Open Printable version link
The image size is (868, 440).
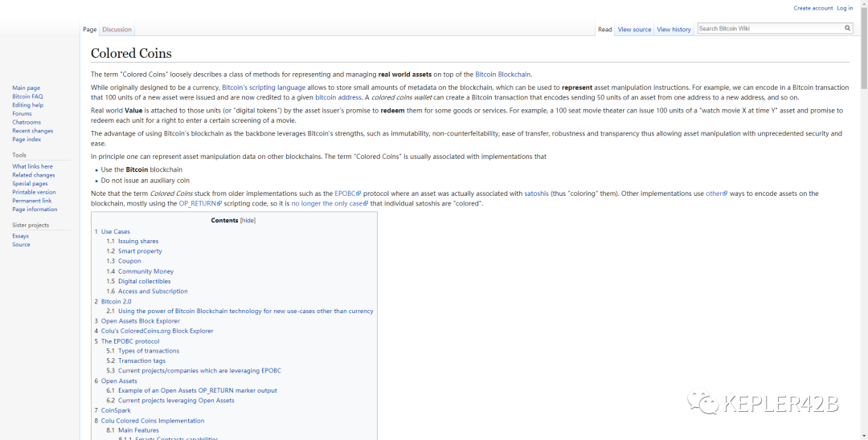34,192
